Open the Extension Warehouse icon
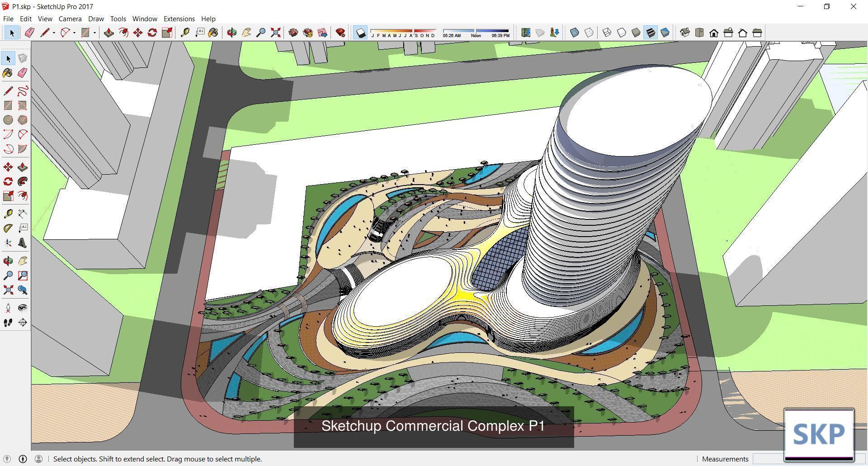Screen dimensions: 868x466 click(308, 33)
